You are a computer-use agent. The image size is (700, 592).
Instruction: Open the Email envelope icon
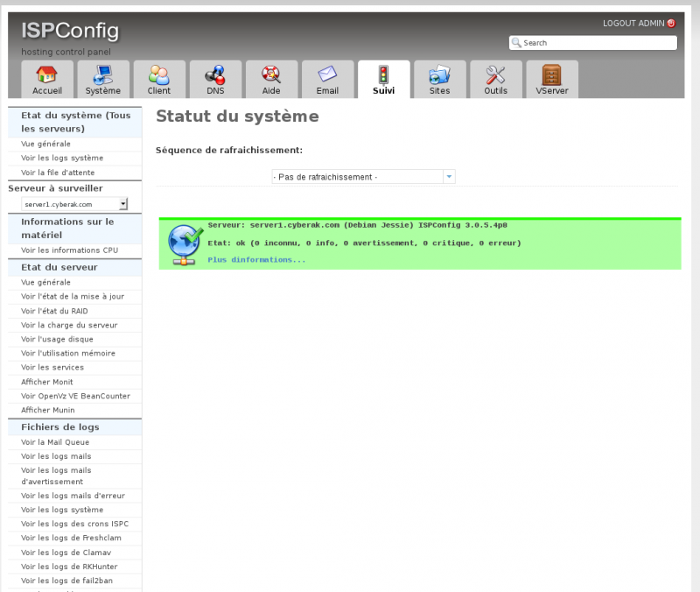(327, 74)
